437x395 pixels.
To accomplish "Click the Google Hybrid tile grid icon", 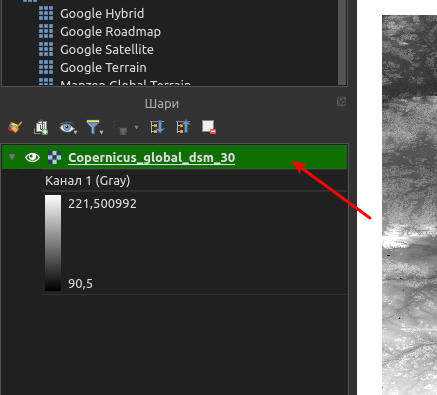I will [x=46, y=13].
